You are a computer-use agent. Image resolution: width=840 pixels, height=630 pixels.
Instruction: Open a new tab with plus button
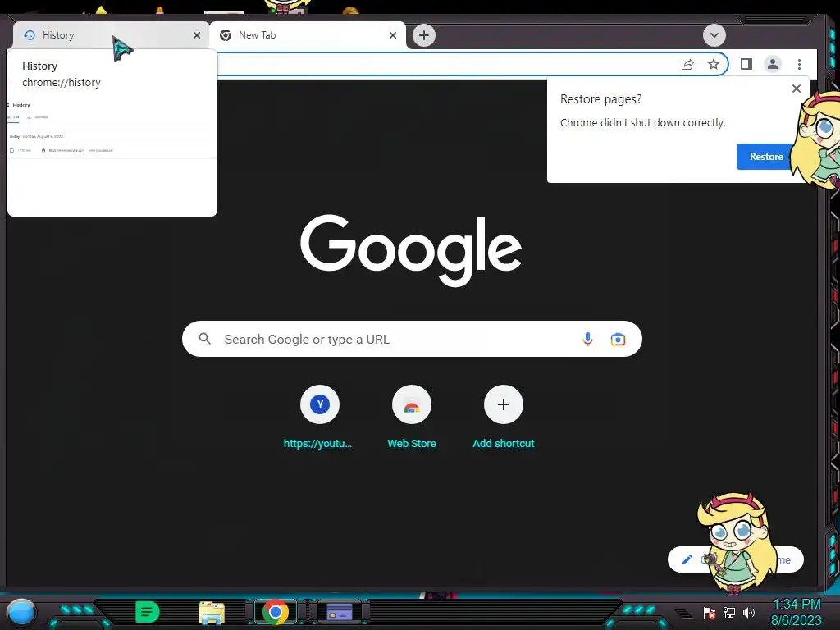tap(424, 35)
